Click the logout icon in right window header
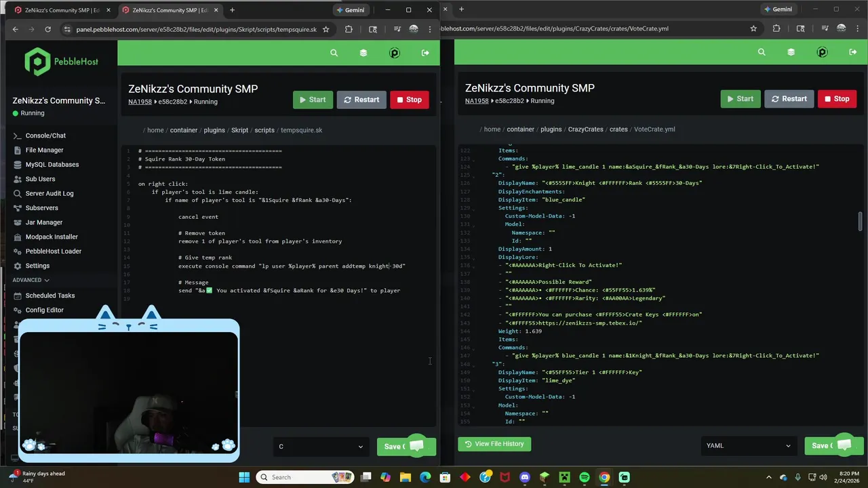Image resolution: width=868 pixels, height=488 pixels. (x=853, y=52)
